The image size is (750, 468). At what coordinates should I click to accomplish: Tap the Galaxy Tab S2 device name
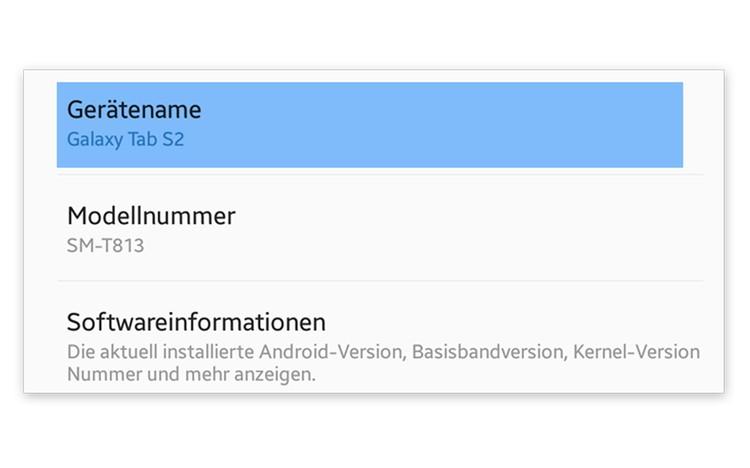(x=125, y=139)
